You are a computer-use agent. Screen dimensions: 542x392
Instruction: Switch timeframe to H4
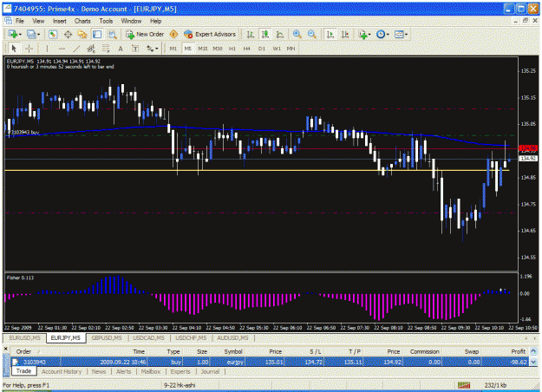(x=247, y=49)
